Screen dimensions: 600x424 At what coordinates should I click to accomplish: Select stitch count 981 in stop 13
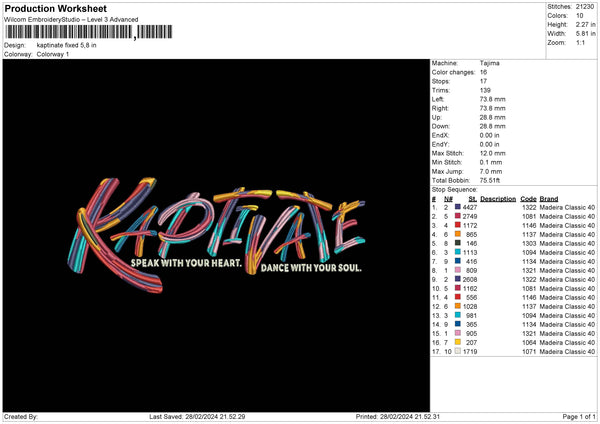471,315
